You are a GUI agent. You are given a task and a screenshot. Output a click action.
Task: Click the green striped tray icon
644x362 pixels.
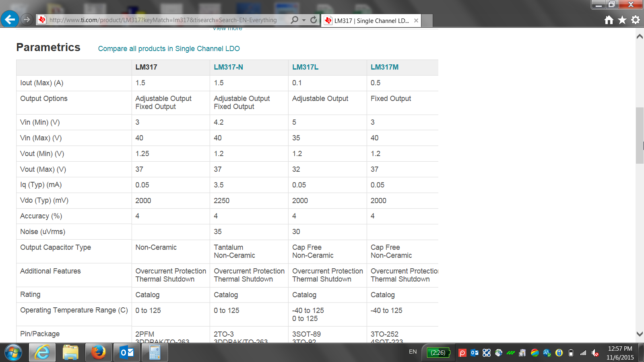[x=511, y=353]
